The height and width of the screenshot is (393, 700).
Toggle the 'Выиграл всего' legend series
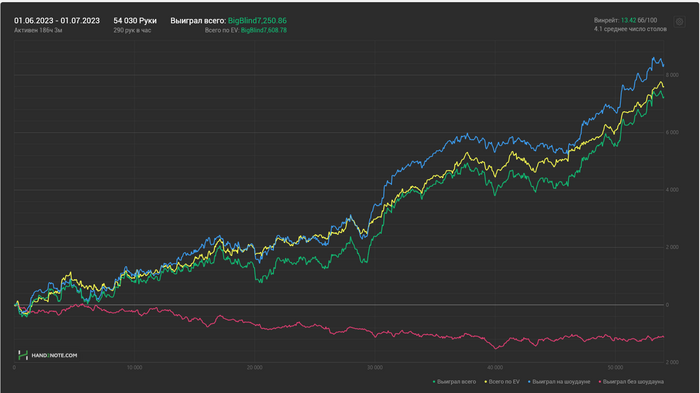tap(454, 382)
